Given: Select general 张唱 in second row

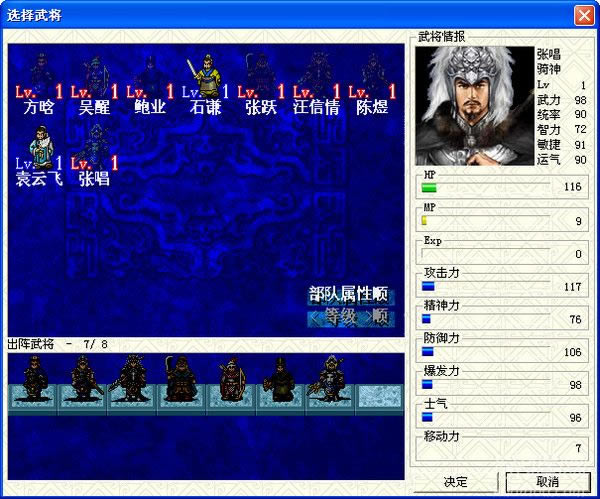Looking at the screenshot, I should (x=95, y=150).
